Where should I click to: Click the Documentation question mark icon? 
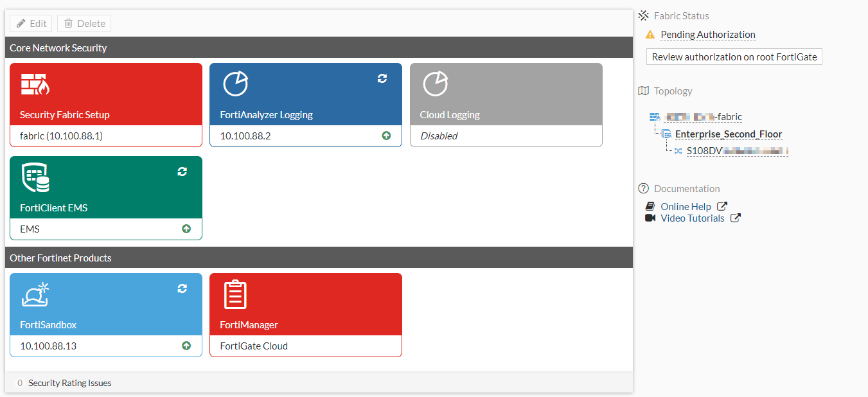click(x=644, y=188)
